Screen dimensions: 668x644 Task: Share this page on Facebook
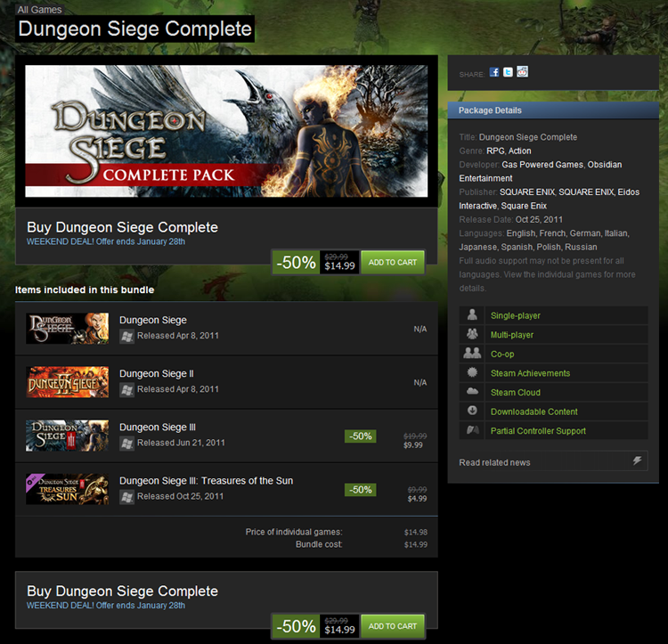pos(494,72)
